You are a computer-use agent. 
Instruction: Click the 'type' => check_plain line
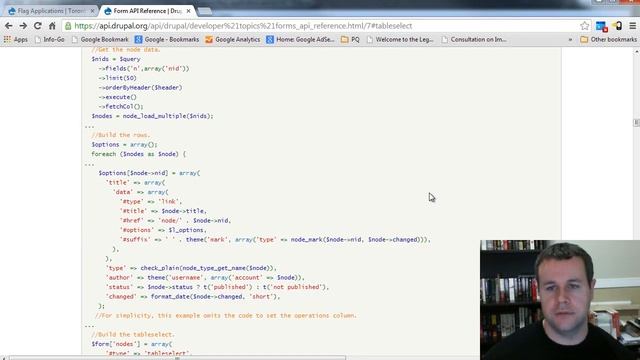tap(191, 268)
